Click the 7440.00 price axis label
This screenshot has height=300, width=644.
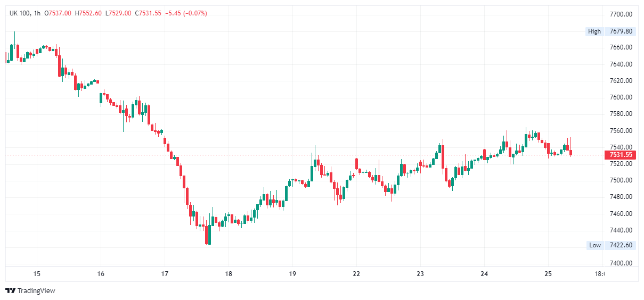click(x=621, y=230)
